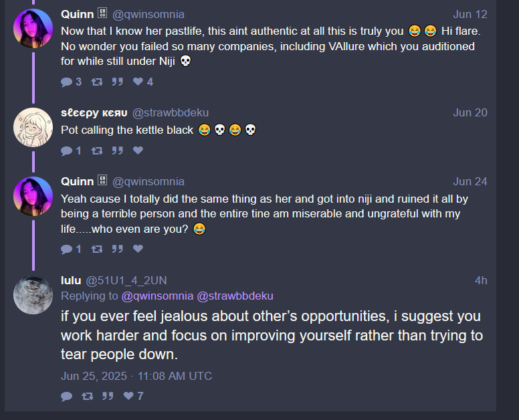Open Quinn's avatar on the Jun 24 post

click(33, 196)
